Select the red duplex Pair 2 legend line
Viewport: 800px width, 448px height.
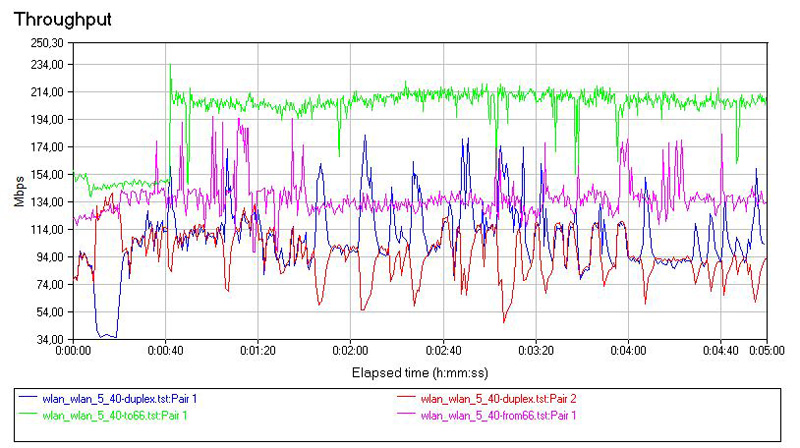(411, 400)
